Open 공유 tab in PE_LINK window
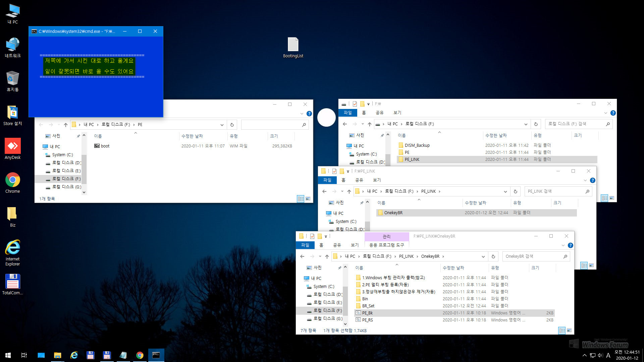644x362 pixels. (x=359, y=180)
